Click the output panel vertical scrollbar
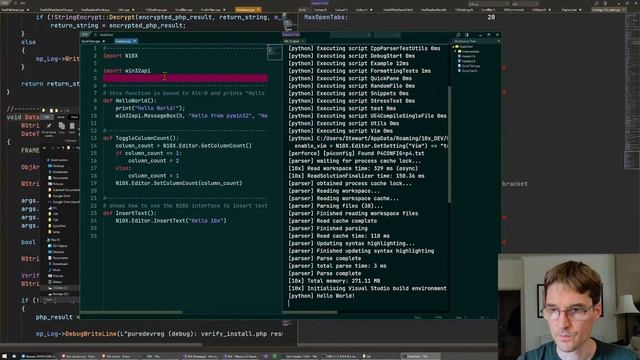The height and width of the screenshot is (360, 640). pyautogui.click(x=449, y=143)
